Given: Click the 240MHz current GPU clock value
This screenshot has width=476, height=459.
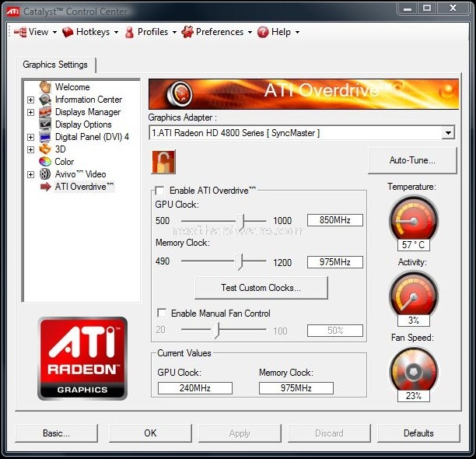Looking at the screenshot, I should 195,388.
